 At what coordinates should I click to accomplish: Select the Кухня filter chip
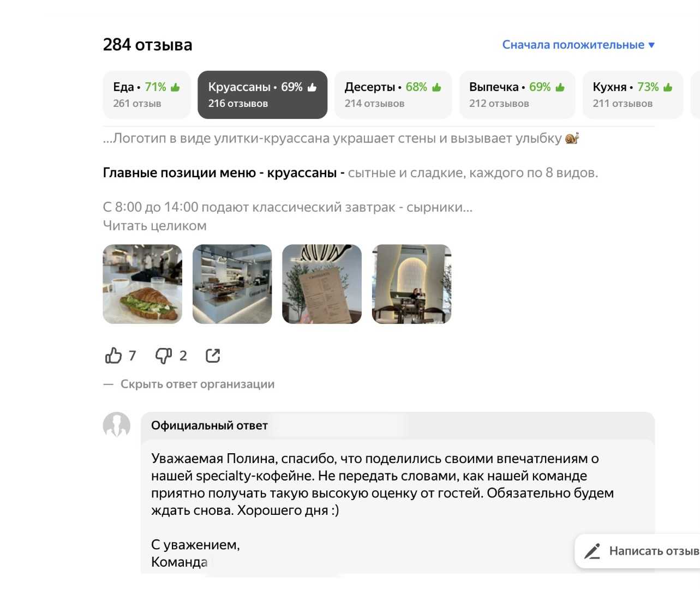point(633,95)
